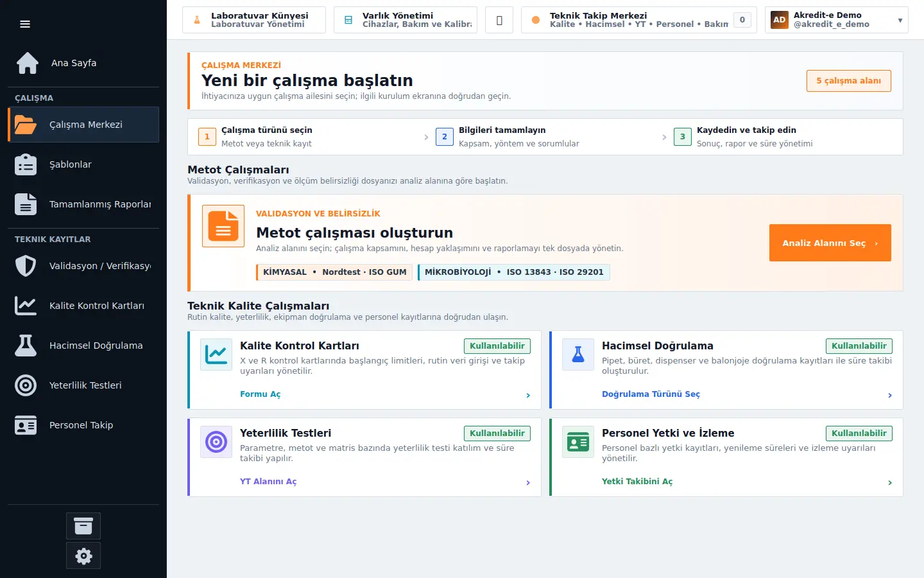924x578 pixels.
Task: Click target icon on Yeterlilik Testleri card
Action: coord(216,442)
